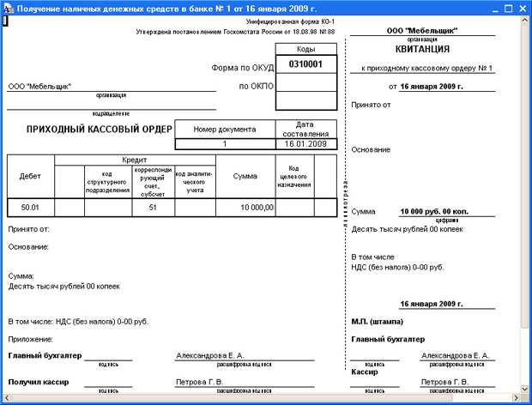
Task: Click the receipt's bottom date '16 января 2009 г.'
Action: click(x=432, y=304)
